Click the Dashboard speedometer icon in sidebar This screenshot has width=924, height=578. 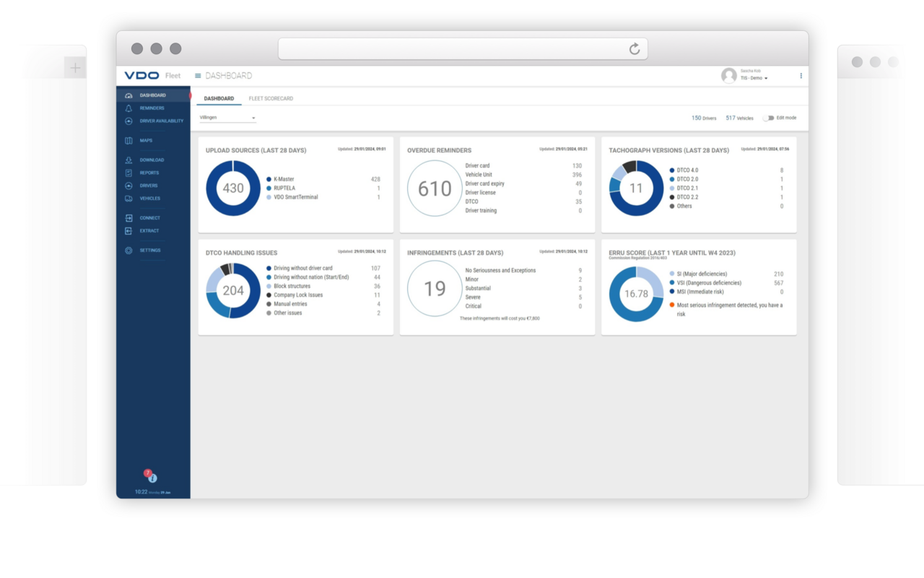coord(128,95)
